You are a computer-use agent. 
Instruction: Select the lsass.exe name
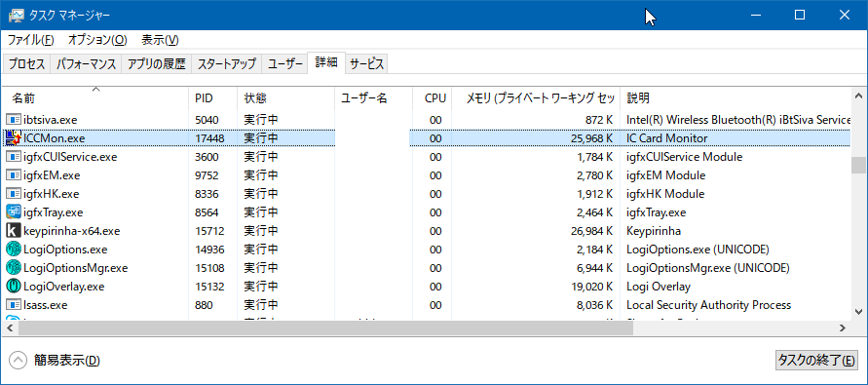tap(46, 305)
